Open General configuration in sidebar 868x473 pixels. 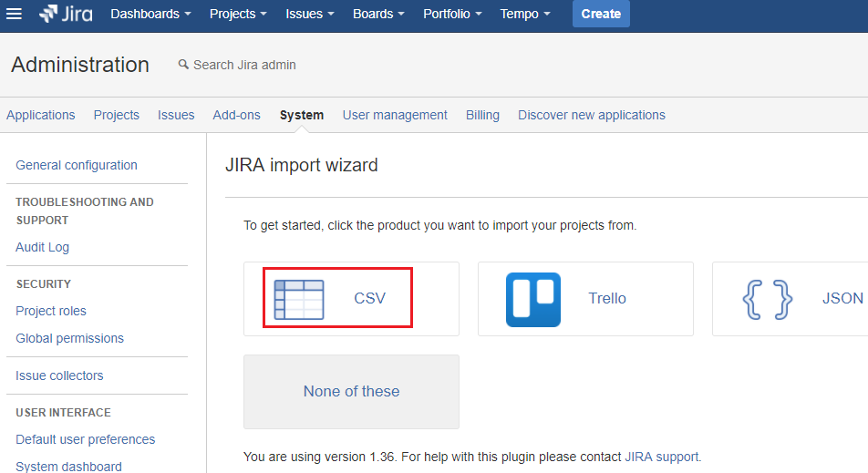(77, 165)
